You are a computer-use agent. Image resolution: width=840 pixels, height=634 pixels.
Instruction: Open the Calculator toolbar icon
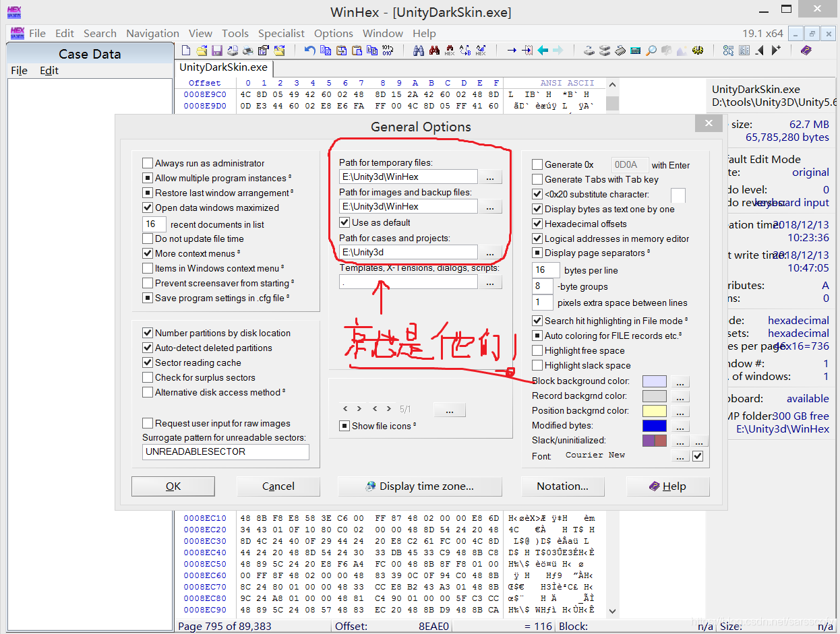(x=636, y=51)
